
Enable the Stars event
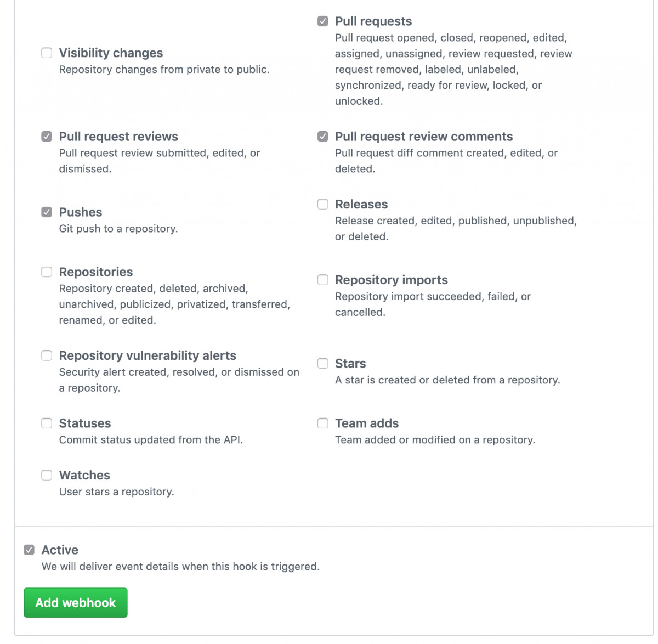[322, 363]
